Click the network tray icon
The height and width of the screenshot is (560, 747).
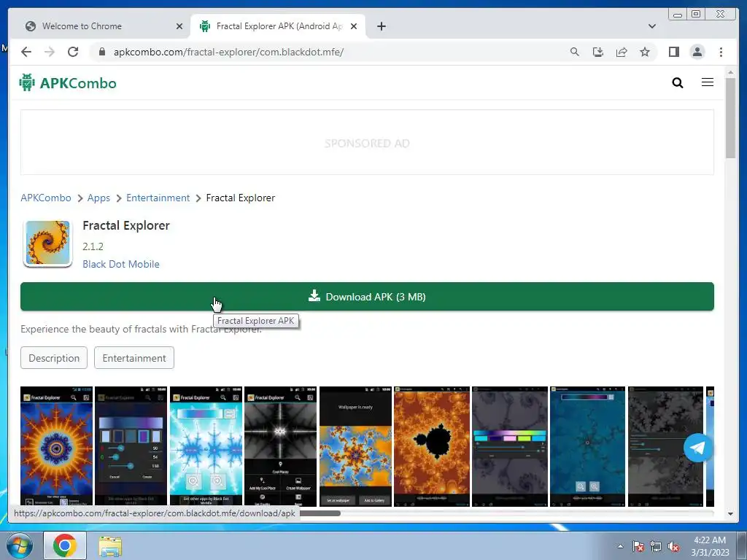[x=656, y=546]
